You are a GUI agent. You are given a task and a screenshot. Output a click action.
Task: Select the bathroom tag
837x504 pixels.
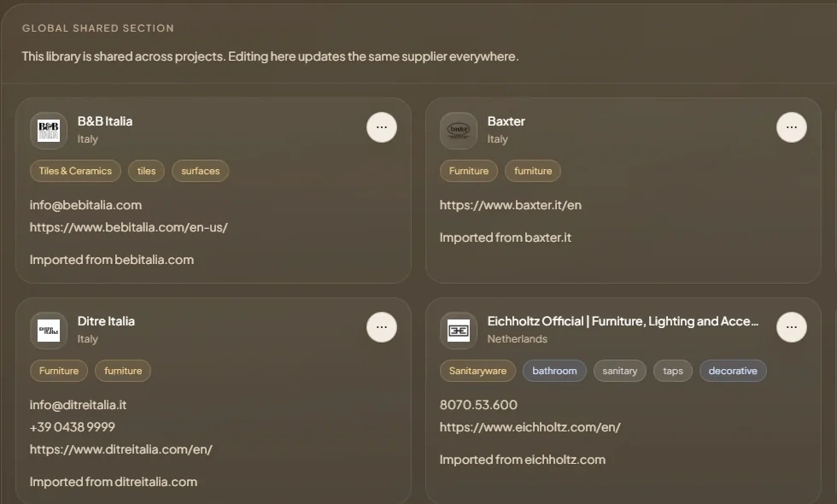click(554, 371)
